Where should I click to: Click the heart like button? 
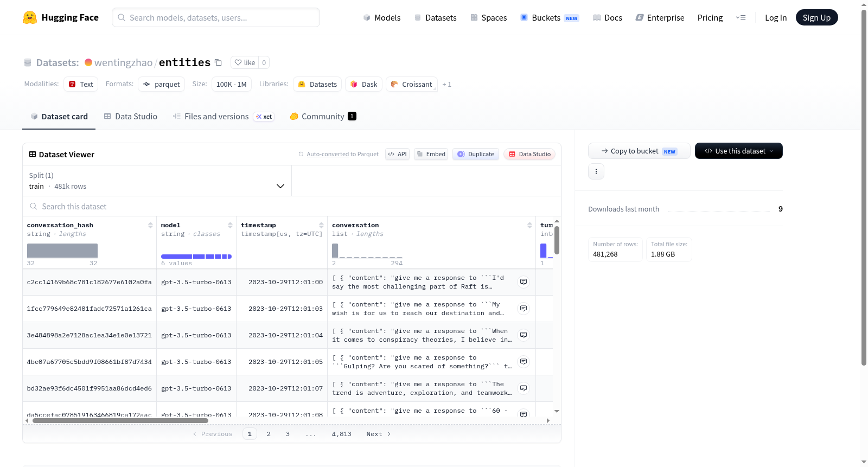[245, 62]
